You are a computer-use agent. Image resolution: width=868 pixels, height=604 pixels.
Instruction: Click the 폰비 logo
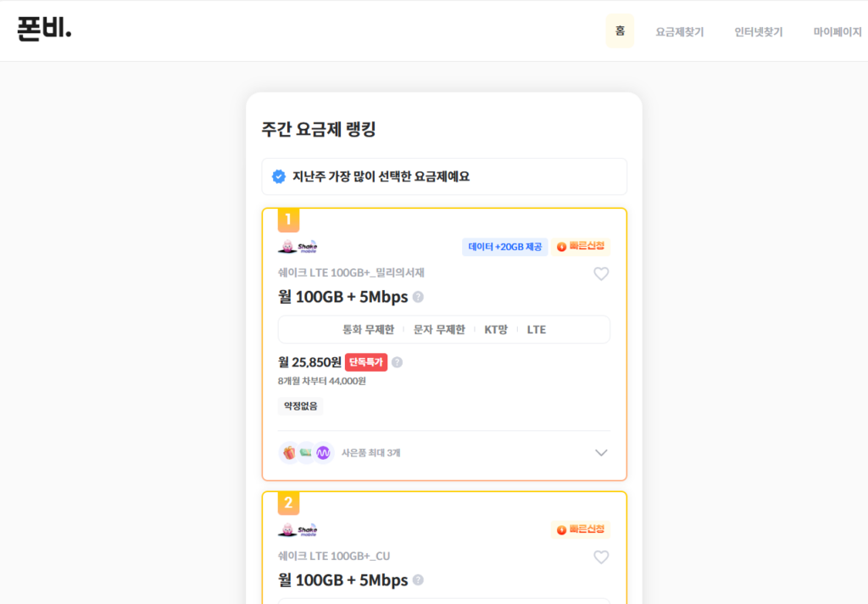[x=44, y=28]
